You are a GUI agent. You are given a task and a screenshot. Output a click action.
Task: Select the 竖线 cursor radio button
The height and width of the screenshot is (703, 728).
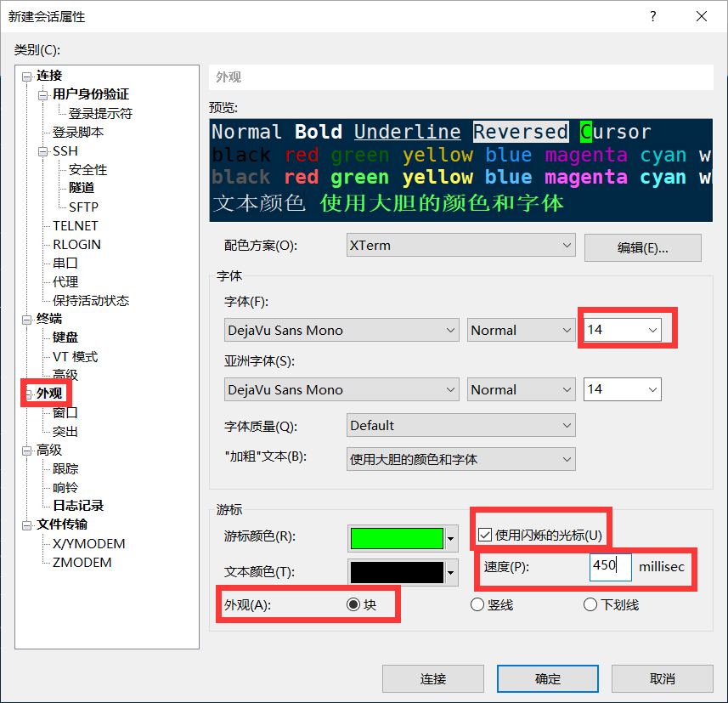pos(477,604)
